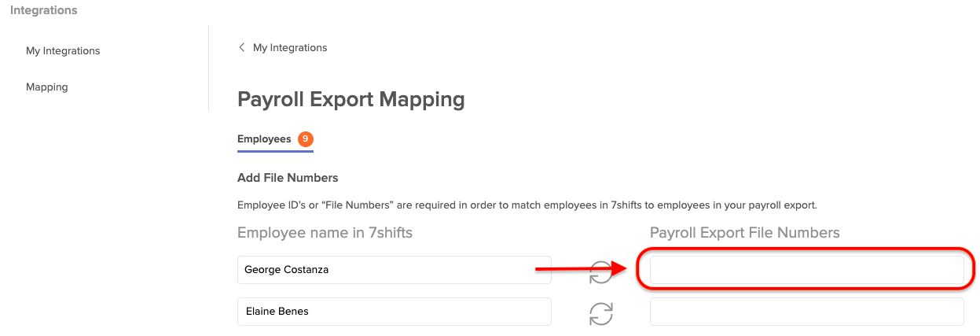This screenshot has height=336, width=980.
Task: Open Mapping in the sidebar
Action: point(47,87)
